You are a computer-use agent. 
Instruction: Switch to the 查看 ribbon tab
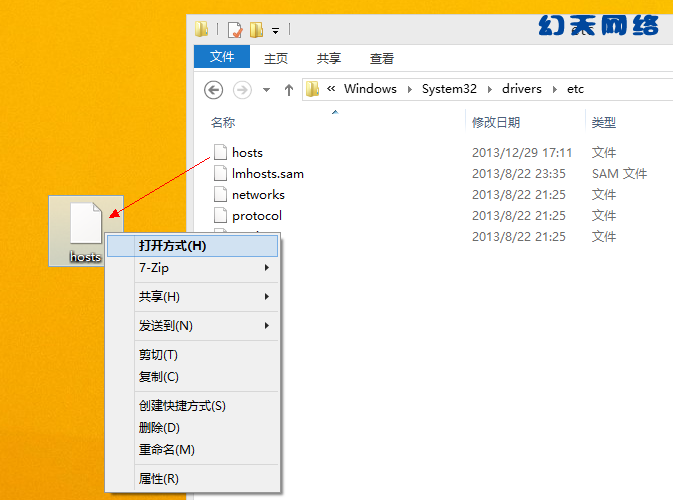[x=382, y=59]
